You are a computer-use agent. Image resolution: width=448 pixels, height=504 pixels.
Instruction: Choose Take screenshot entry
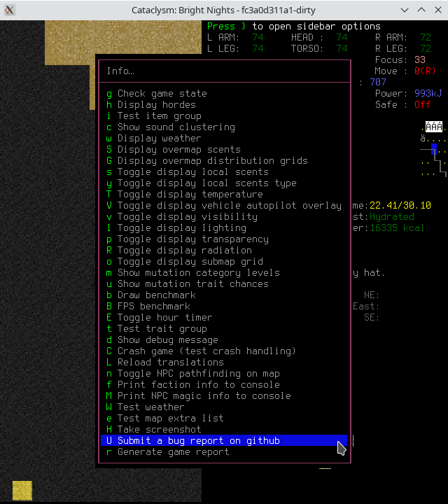click(x=224, y=429)
